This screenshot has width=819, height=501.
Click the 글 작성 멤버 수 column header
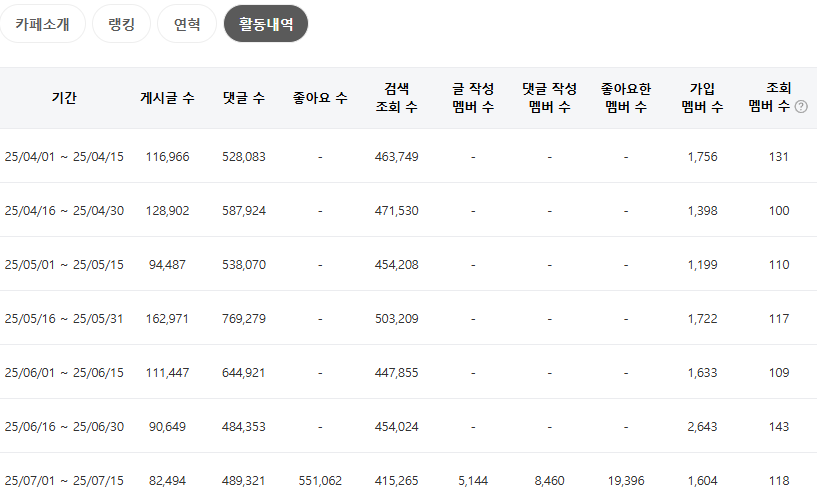tap(473, 98)
